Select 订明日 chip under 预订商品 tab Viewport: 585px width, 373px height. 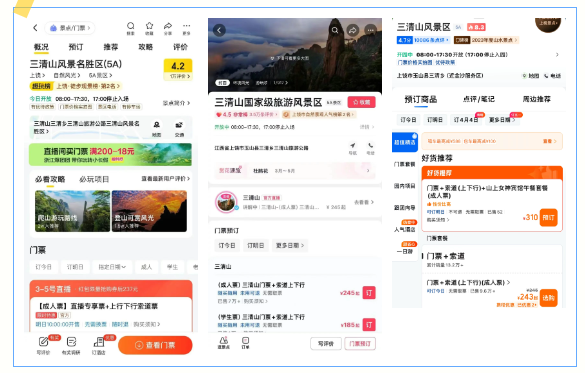[x=435, y=120]
